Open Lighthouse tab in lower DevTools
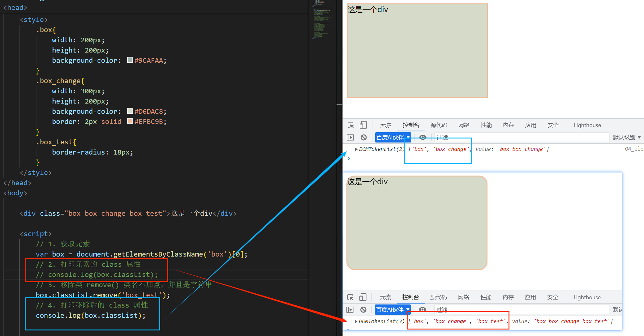This screenshot has width=644, height=336. 587,297
